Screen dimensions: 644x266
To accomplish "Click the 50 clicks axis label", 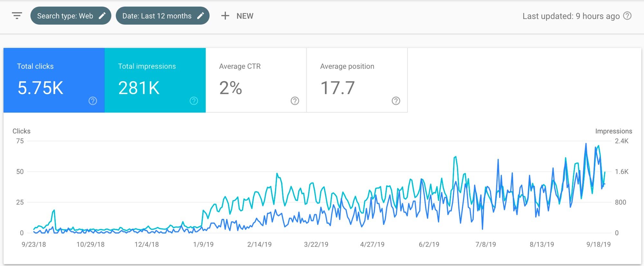I will tap(20, 172).
